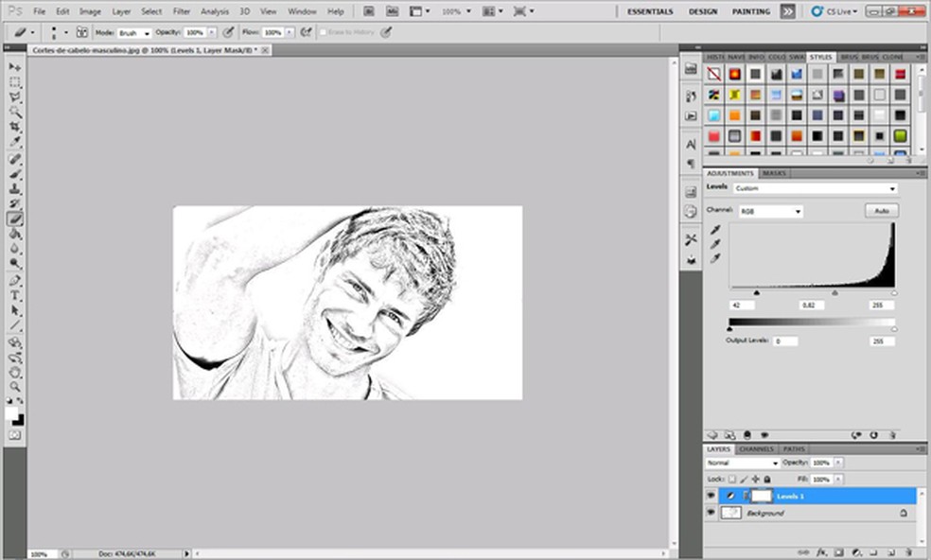Select the Crop tool
This screenshot has height=560, width=931.
(15, 126)
